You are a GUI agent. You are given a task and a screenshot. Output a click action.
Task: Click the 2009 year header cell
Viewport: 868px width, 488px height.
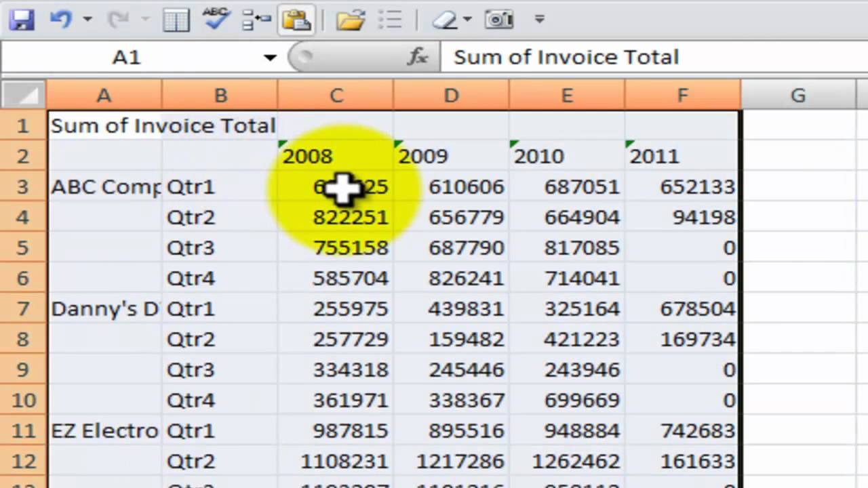pyautogui.click(x=451, y=156)
